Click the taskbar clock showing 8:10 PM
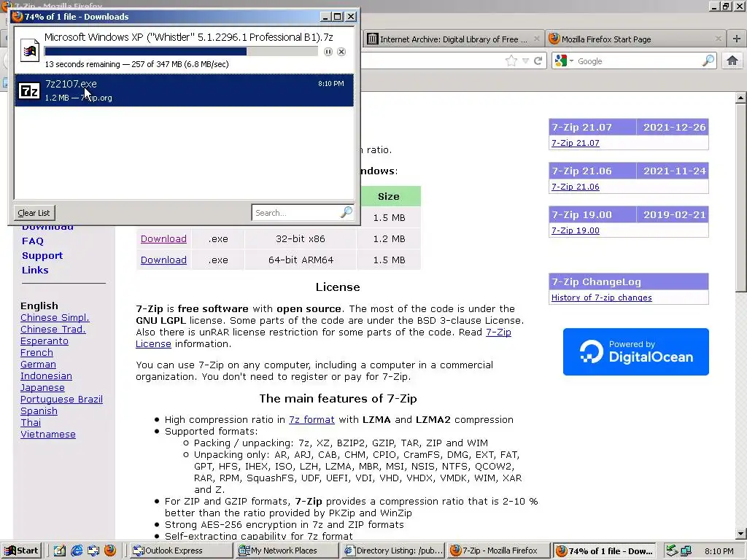The image size is (747, 560). [719, 551]
